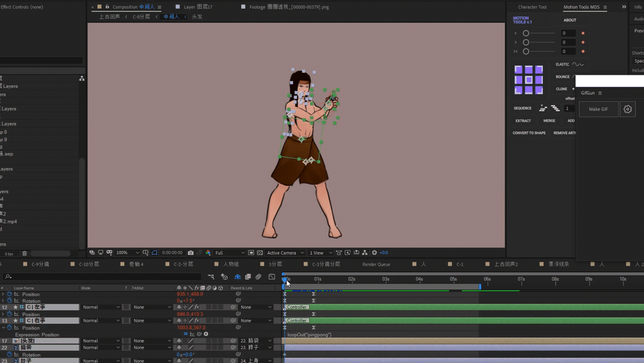
Task: Toggle the transparency grid button
Action: pos(260,253)
